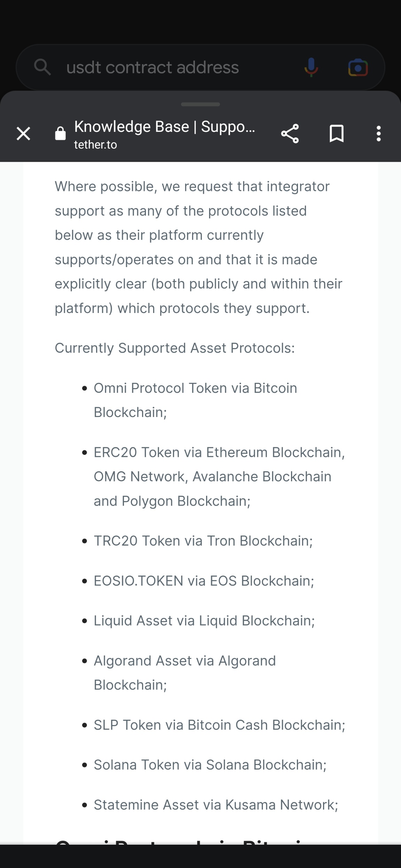Tap the voice search microphone icon

(311, 67)
